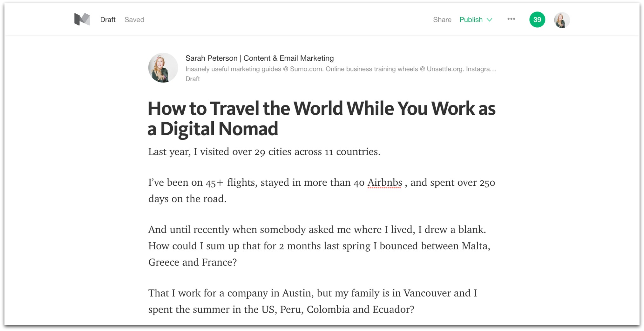Click the misspelled word Airbnbs
This screenshot has height=331, width=644.
[385, 183]
